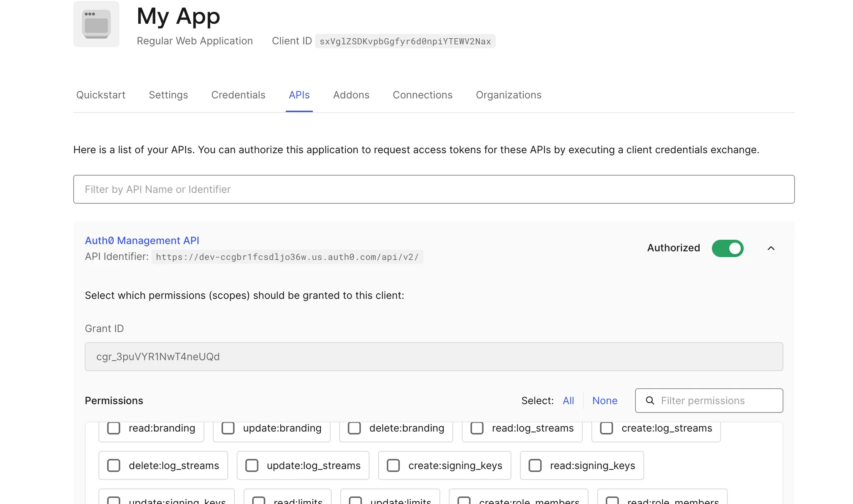The height and width of the screenshot is (504, 853).
Task: Tick the delete:log_streams permission
Action: (114, 465)
